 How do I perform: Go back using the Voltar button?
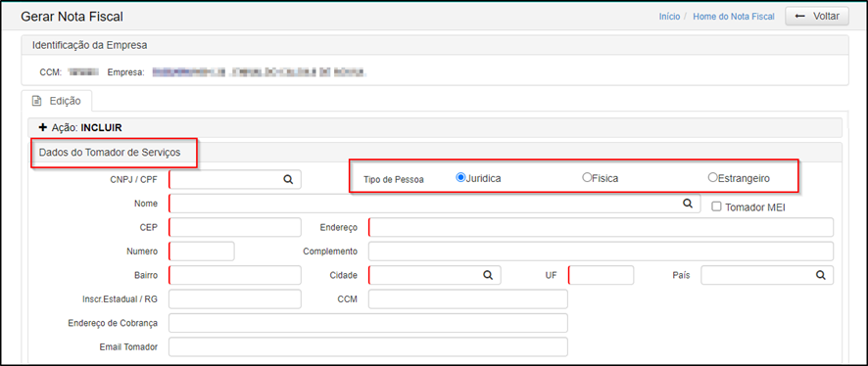[816, 16]
